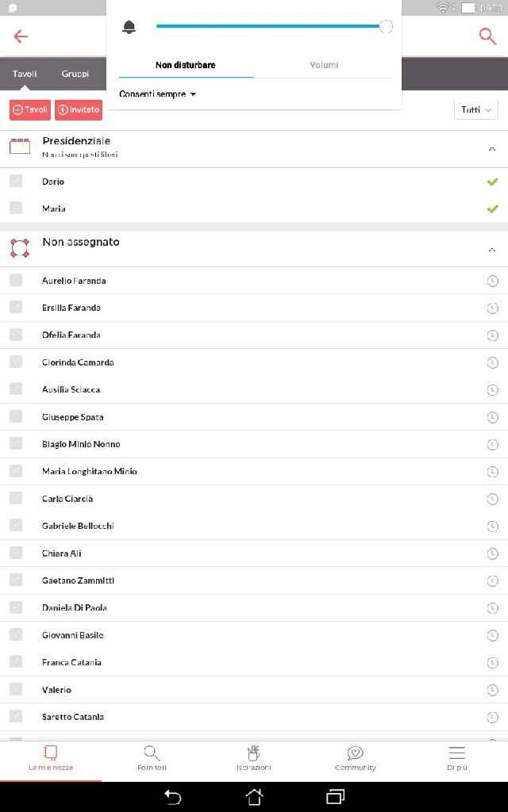Image resolution: width=508 pixels, height=812 pixels.
Task: Open search with the magnifier icon
Action: [x=487, y=36]
